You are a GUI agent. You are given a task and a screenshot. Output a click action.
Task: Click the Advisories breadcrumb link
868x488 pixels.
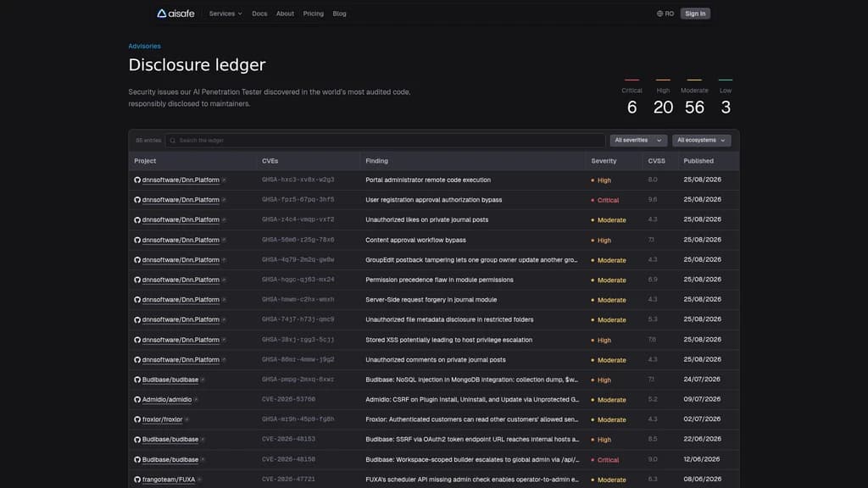coord(144,47)
